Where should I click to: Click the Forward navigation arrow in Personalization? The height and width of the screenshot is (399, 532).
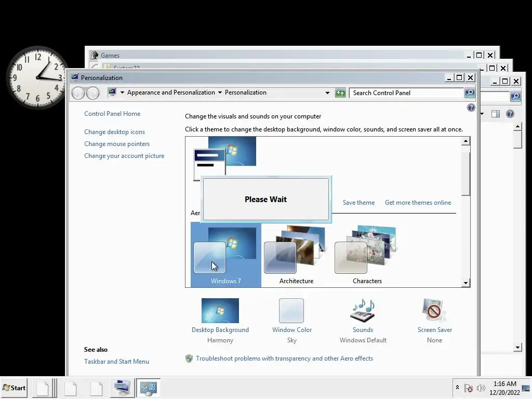92,92
